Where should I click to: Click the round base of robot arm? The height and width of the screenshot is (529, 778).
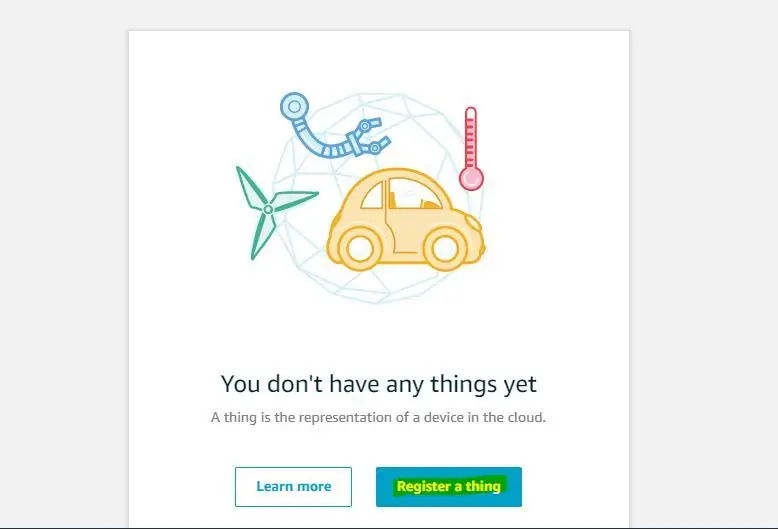click(294, 106)
